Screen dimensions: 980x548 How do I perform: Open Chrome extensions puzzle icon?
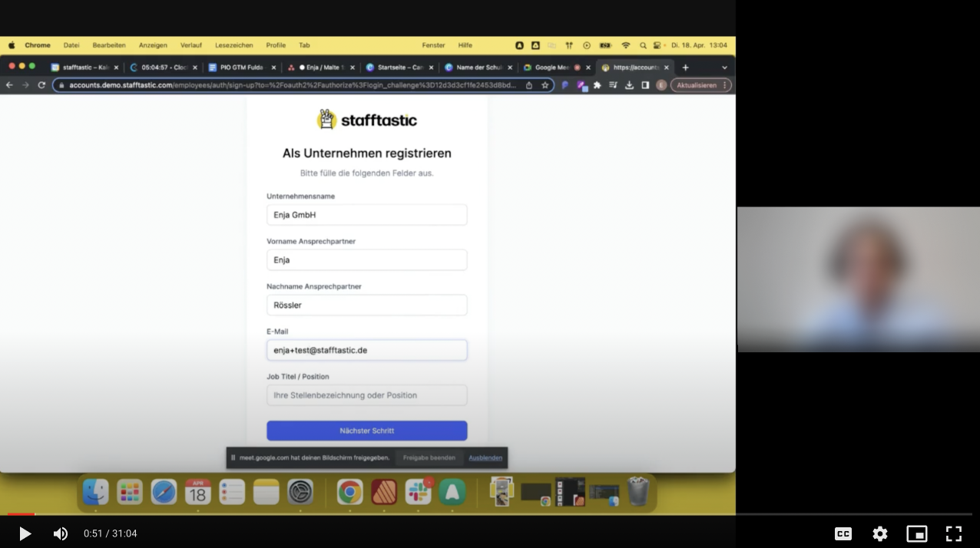point(597,85)
